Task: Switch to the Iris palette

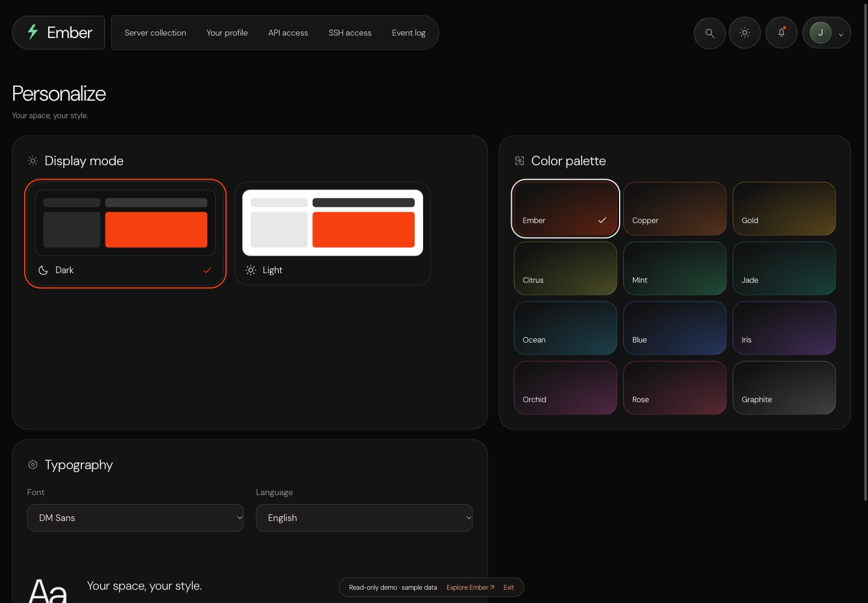Action: coord(784,328)
